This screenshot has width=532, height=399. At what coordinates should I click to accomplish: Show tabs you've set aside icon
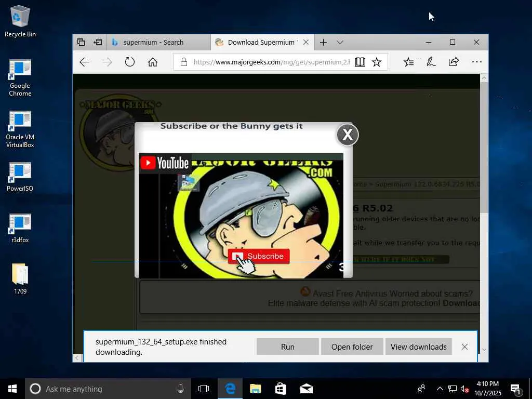pos(81,43)
